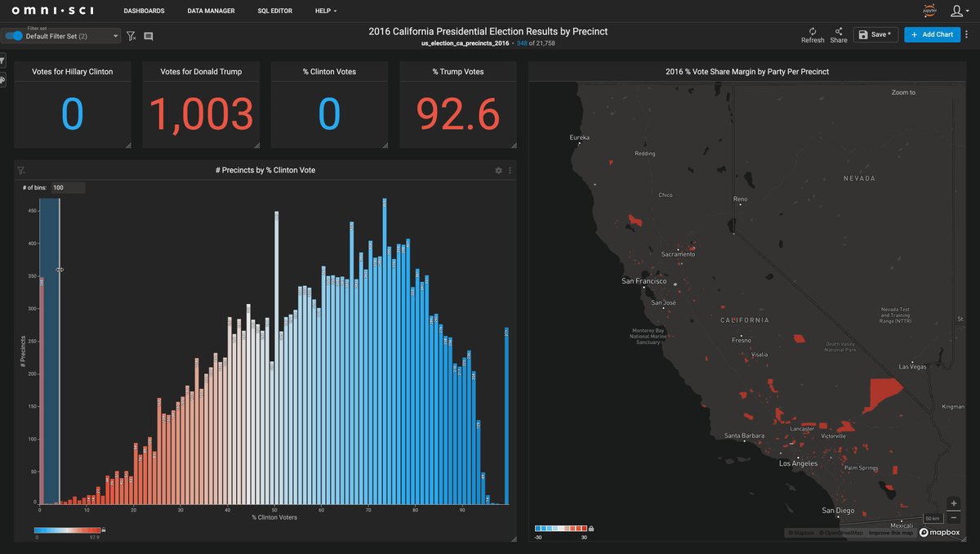Click the Add Chart button
This screenshot has width=980, height=554.
click(x=932, y=34)
